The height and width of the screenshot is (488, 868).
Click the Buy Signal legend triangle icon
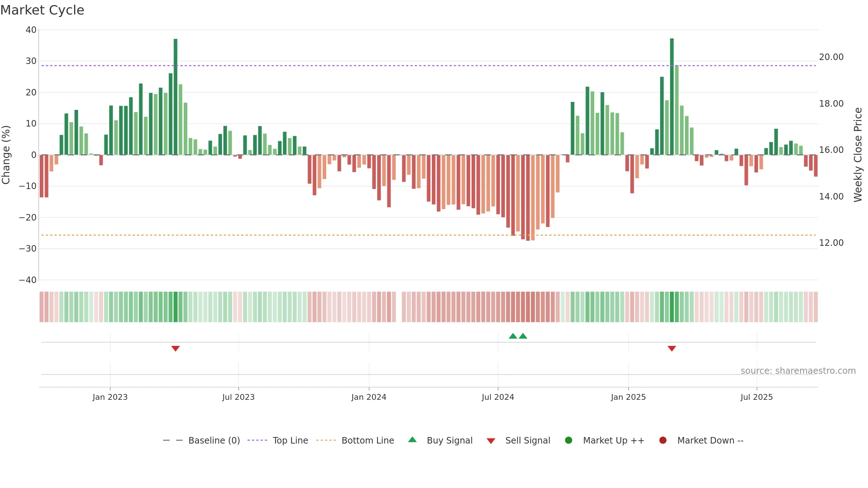coord(412,440)
